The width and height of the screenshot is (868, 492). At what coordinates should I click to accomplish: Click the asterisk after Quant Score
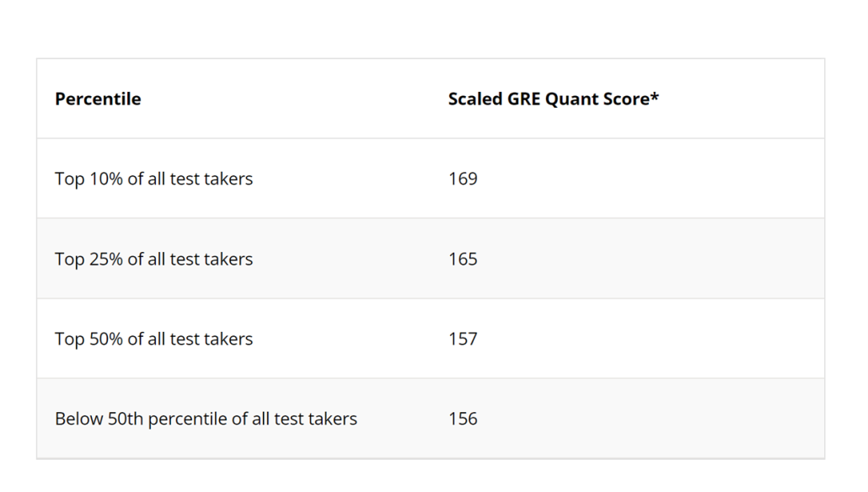[x=655, y=96]
